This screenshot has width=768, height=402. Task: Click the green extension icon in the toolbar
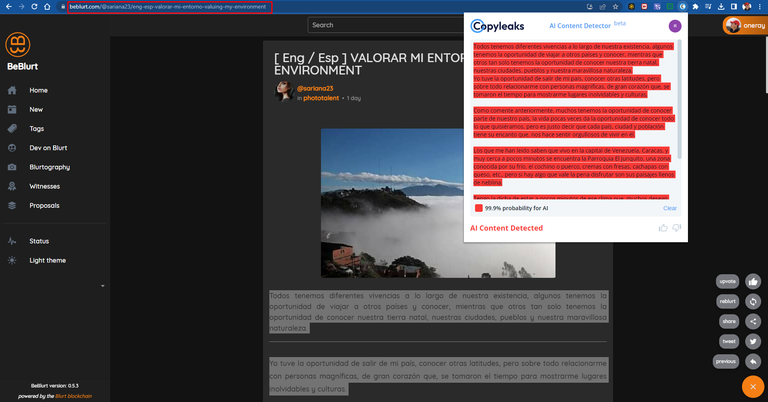[670, 6]
